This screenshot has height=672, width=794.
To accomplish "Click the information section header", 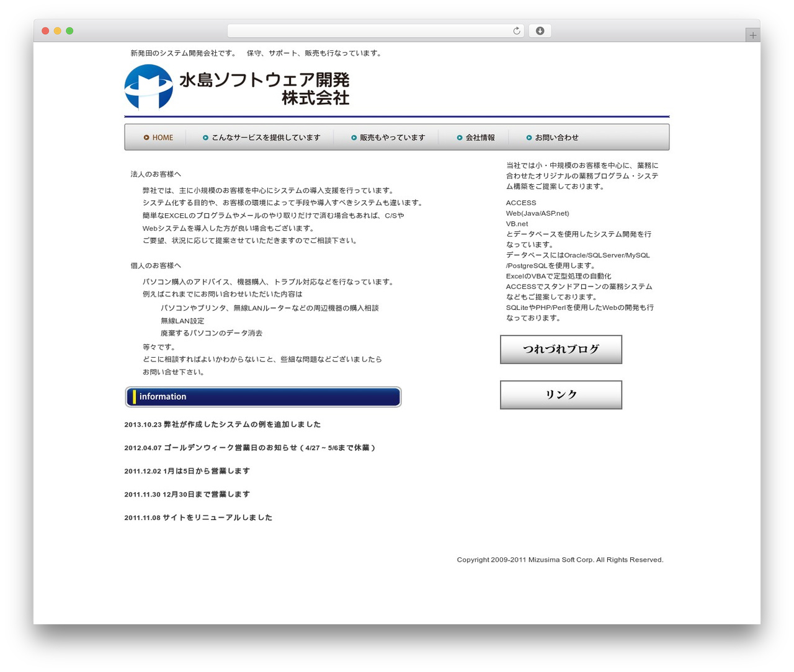I will pos(263,397).
